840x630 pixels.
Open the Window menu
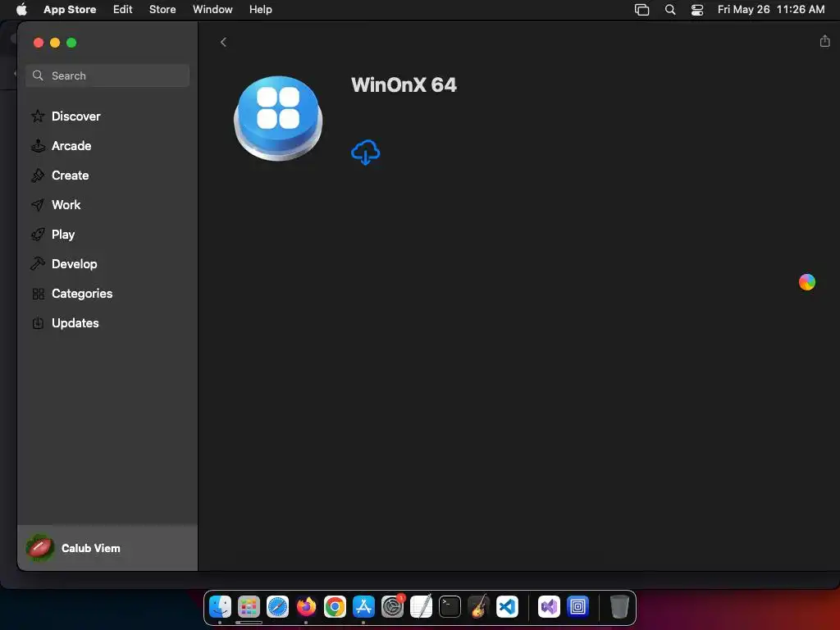(212, 9)
